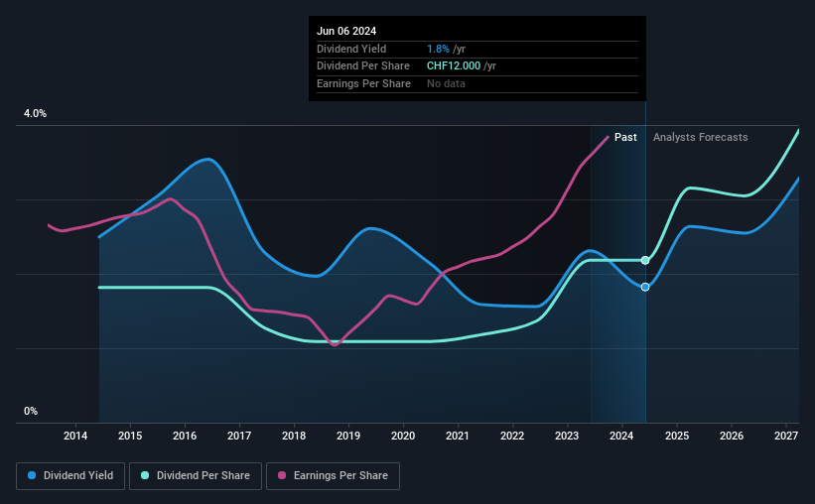Click the 1.8% dividend yield value
This screenshot has width=815, height=504.
(x=438, y=49)
